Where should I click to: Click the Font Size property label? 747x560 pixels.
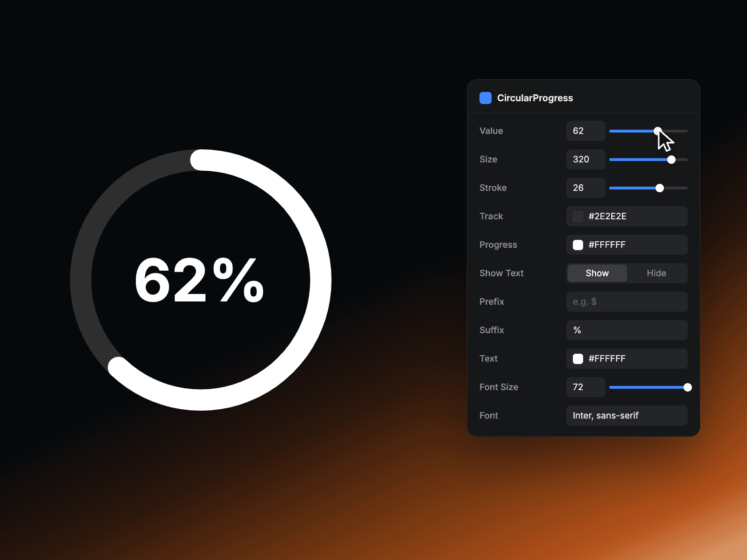pyautogui.click(x=499, y=387)
